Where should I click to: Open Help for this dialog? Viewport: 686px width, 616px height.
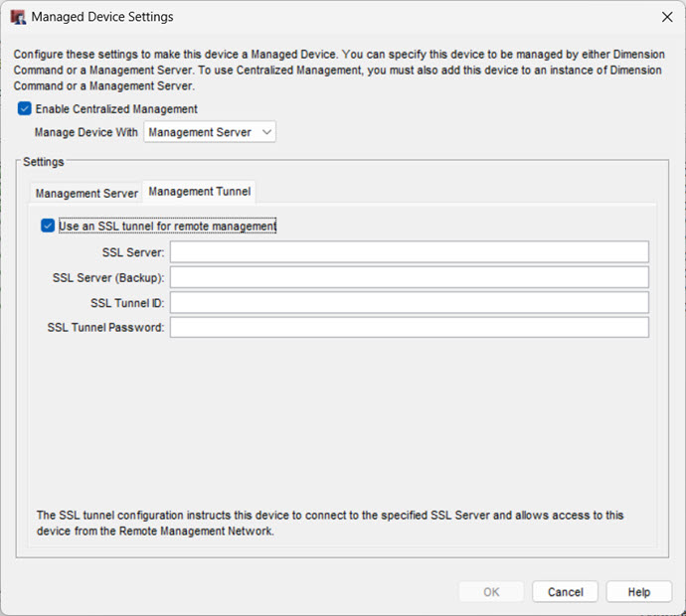point(638,592)
